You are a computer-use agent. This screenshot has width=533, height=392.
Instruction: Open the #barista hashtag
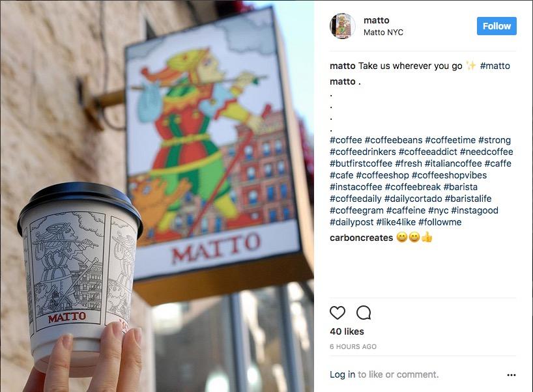pos(461,187)
